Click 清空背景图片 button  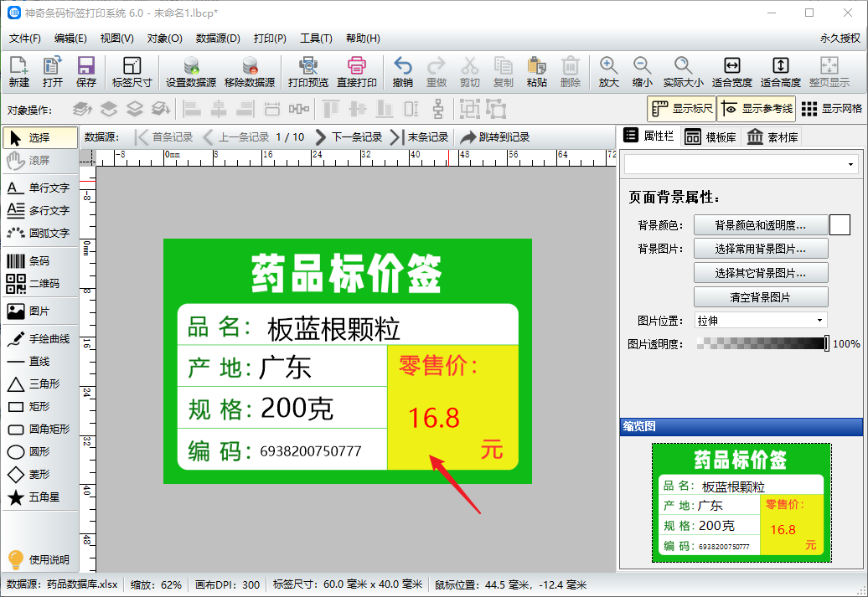point(761,297)
